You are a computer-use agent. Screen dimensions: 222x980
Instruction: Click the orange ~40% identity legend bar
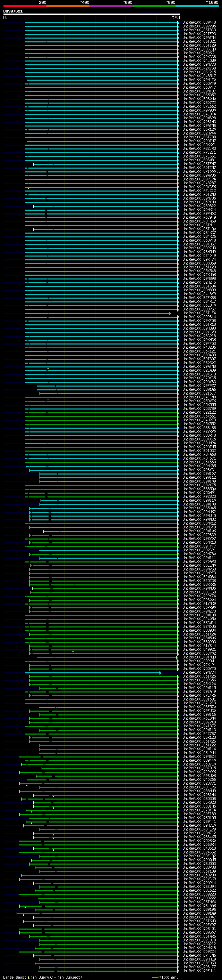tap(68, 6)
